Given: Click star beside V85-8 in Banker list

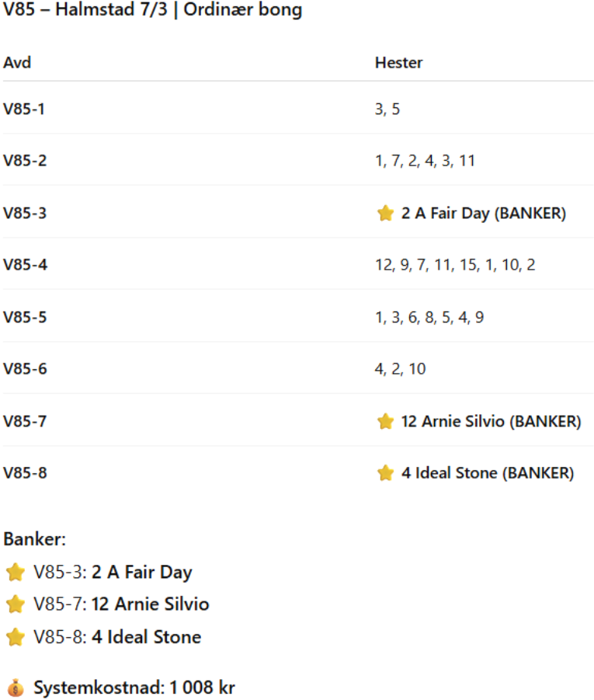Looking at the screenshot, I should click(x=16, y=638).
